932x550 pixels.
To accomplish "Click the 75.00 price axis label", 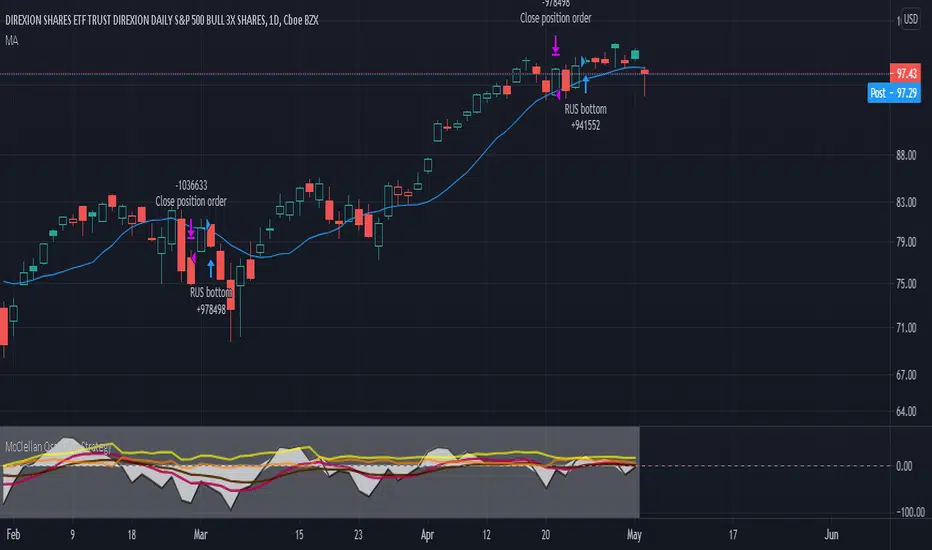I will tap(906, 284).
